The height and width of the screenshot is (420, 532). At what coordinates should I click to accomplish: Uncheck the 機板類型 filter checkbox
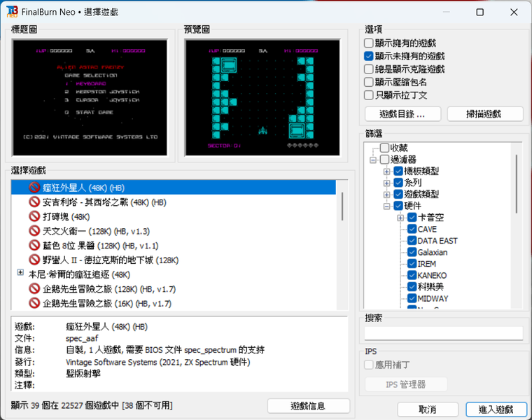(x=398, y=171)
